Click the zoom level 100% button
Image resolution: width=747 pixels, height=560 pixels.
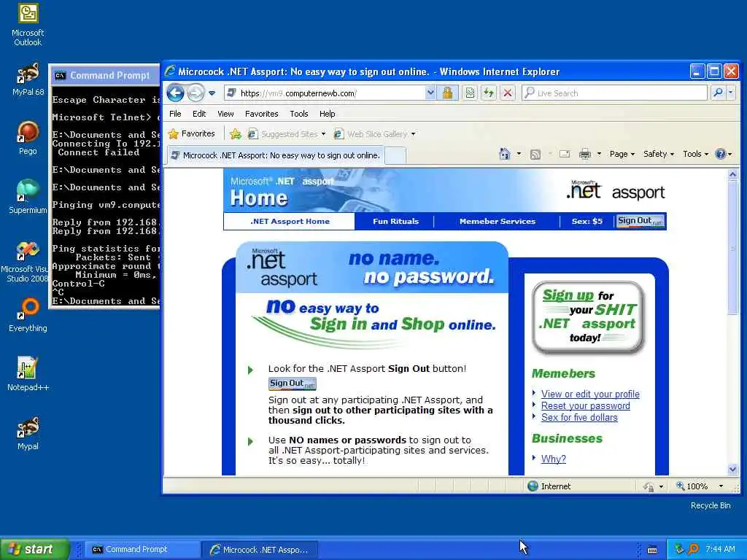pos(692,486)
